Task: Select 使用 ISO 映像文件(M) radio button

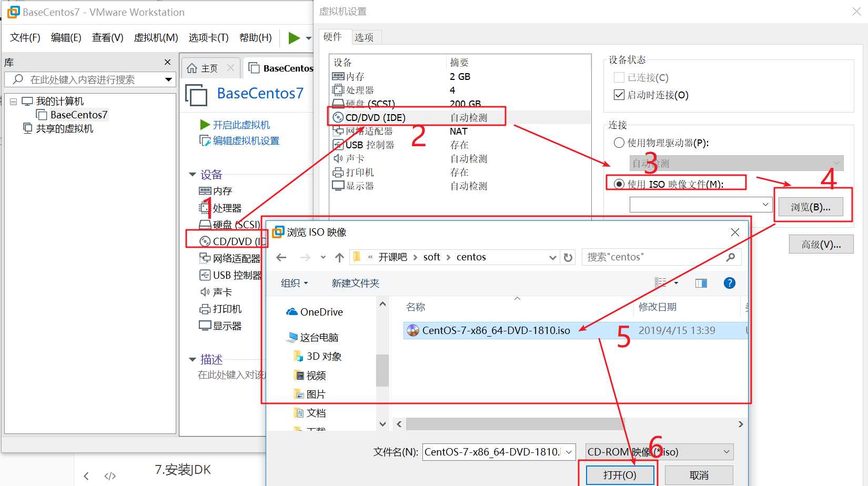Action: tap(619, 184)
